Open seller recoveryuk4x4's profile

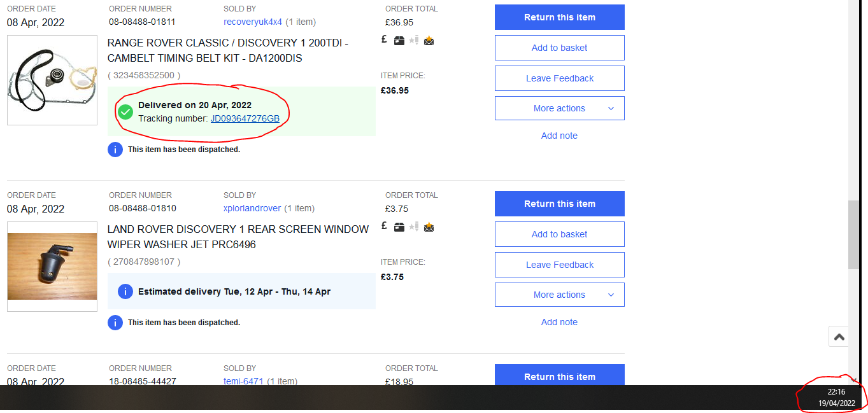(253, 22)
